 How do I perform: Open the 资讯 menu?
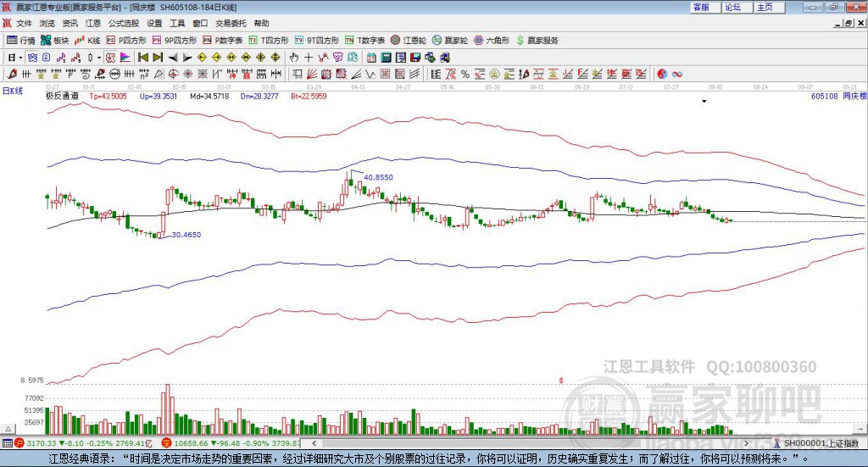tap(70, 23)
